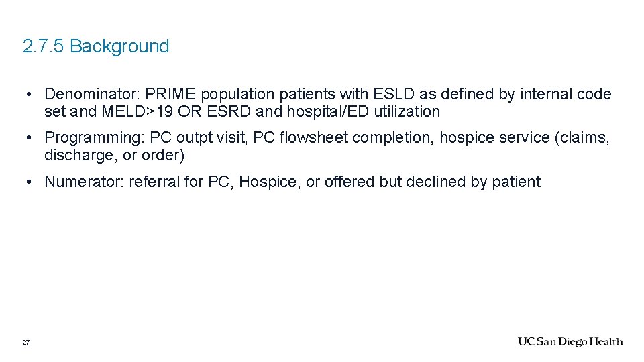The width and height of the screenshot is (644, 362).
Task: Click the UC San Diego Health logo
Action: tap(570, 341)
